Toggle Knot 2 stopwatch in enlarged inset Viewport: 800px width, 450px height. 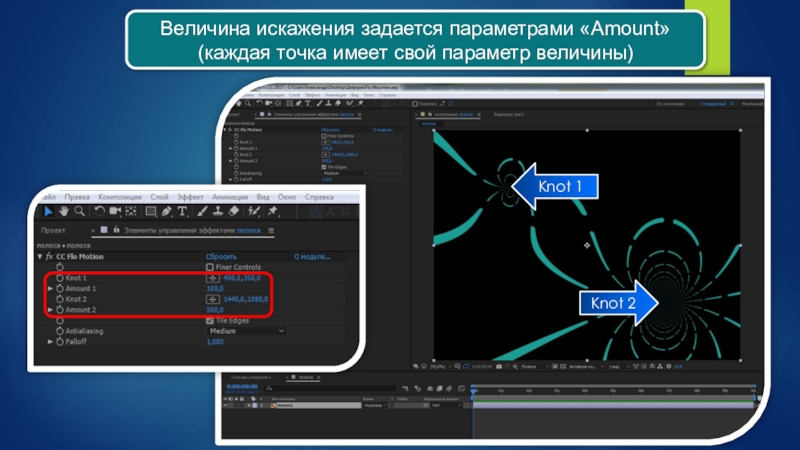[60, 299]
